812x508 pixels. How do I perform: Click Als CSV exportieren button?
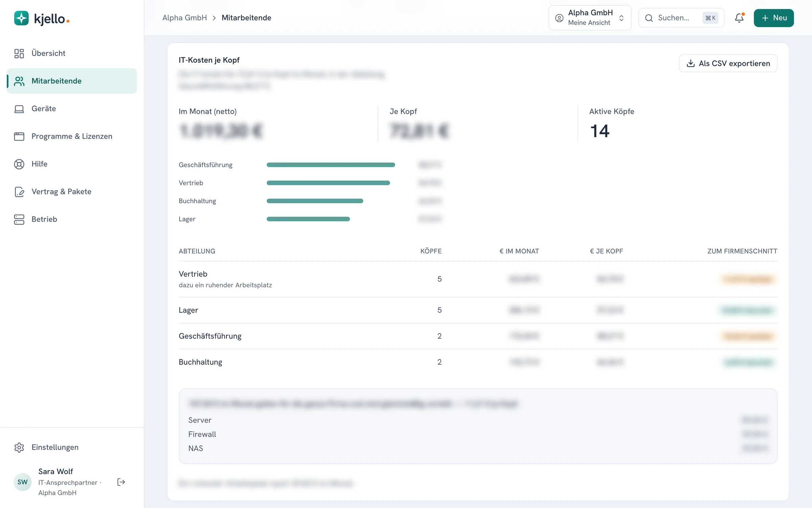click(x=728, y=63)
